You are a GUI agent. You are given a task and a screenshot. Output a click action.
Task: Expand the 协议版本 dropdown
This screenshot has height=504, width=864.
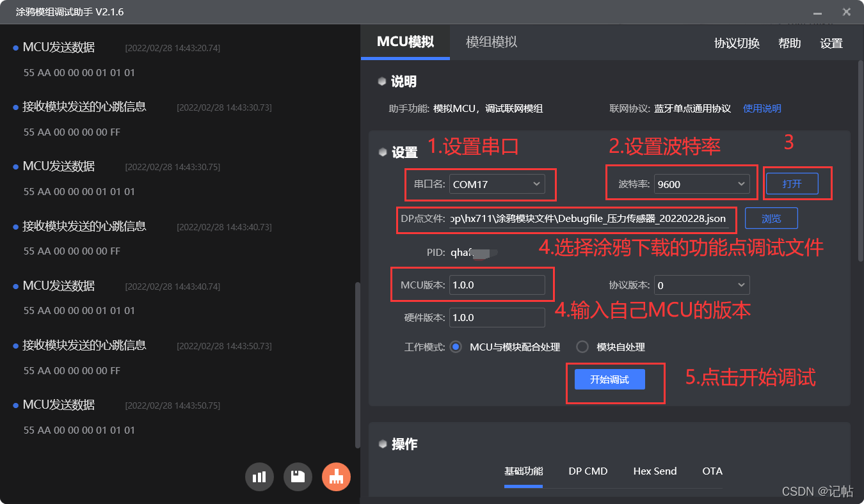740,285
